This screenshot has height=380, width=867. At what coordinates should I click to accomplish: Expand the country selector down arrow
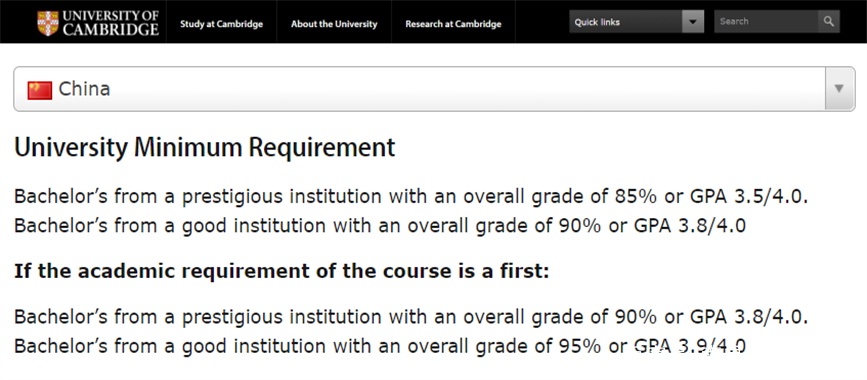click(x=839, y=89)
